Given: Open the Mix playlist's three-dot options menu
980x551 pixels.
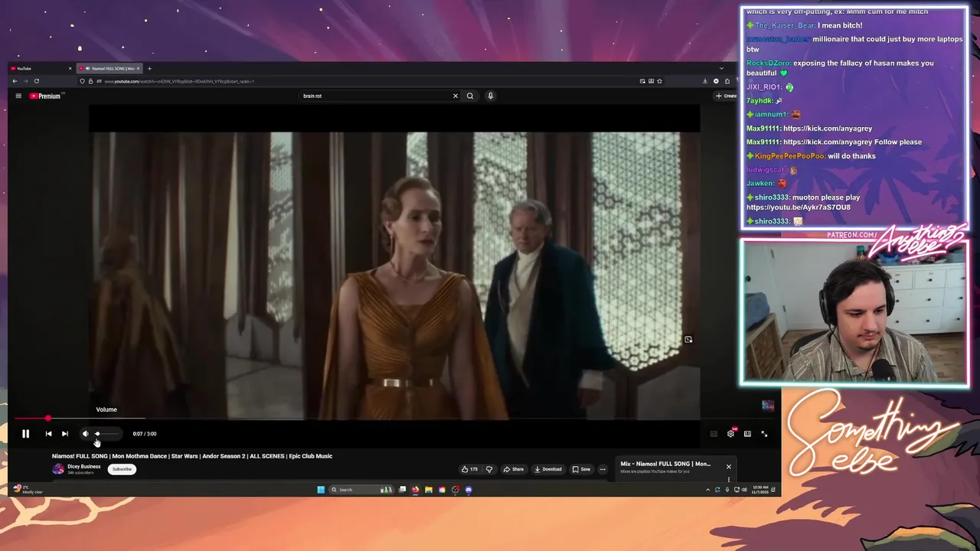Looking at the screenshot, I should pyautogui.click(x=728, y=480).
